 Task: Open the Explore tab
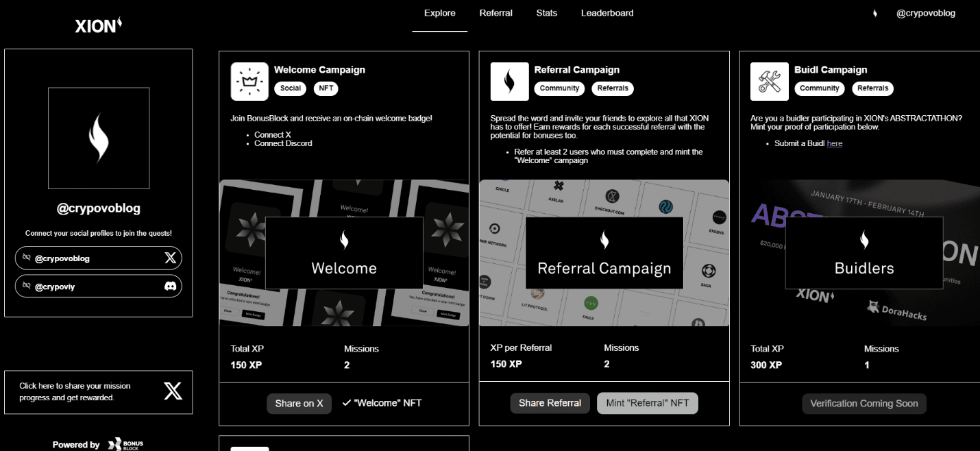[440, 13]
